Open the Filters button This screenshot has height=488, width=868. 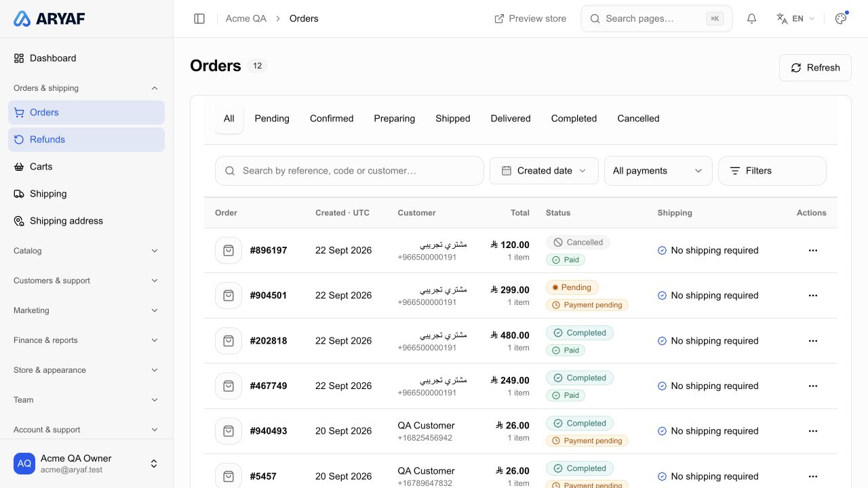772,171
